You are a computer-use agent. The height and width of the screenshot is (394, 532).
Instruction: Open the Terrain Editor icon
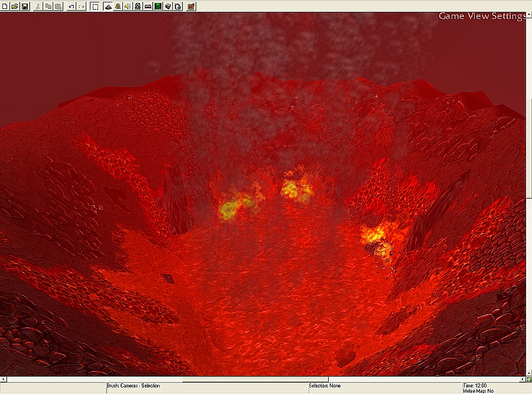coord(108,6)
